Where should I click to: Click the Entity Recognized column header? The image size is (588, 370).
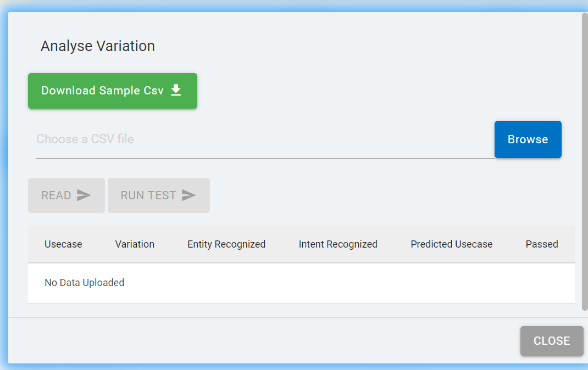point(226,244)
